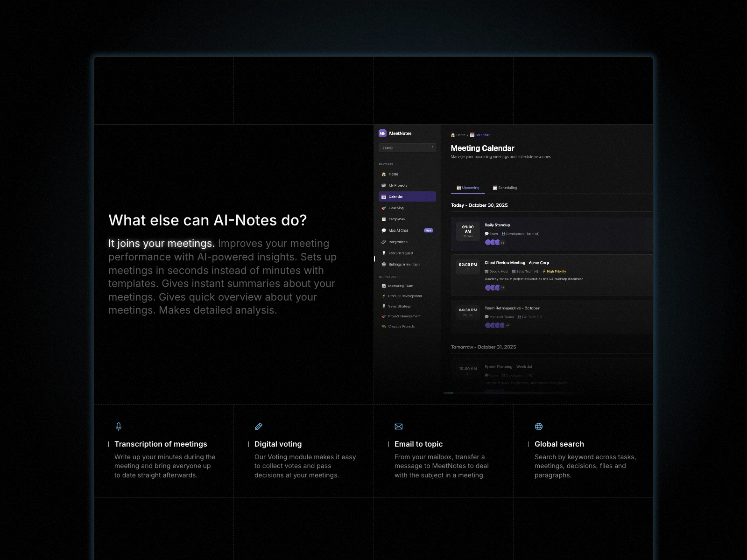Click the WORKSPACES section label in sidebar
This screenshot has width=747, height=560.
tap(388, 277)
